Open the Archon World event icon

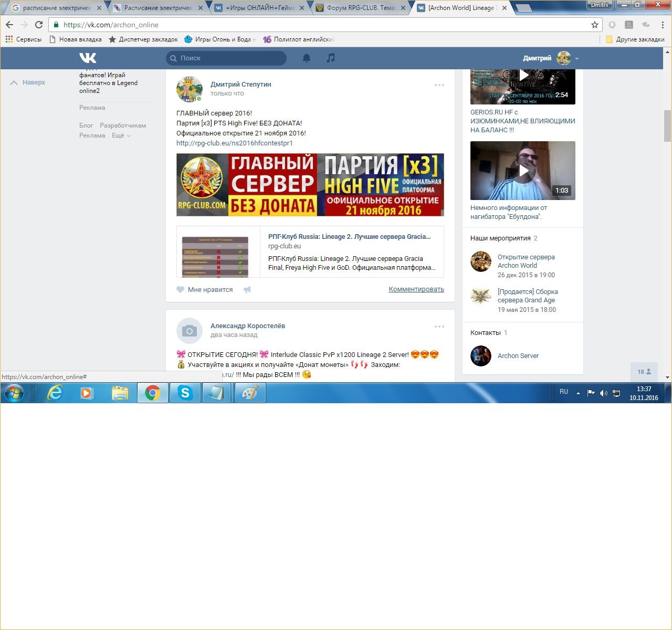[x=481, y=261]
